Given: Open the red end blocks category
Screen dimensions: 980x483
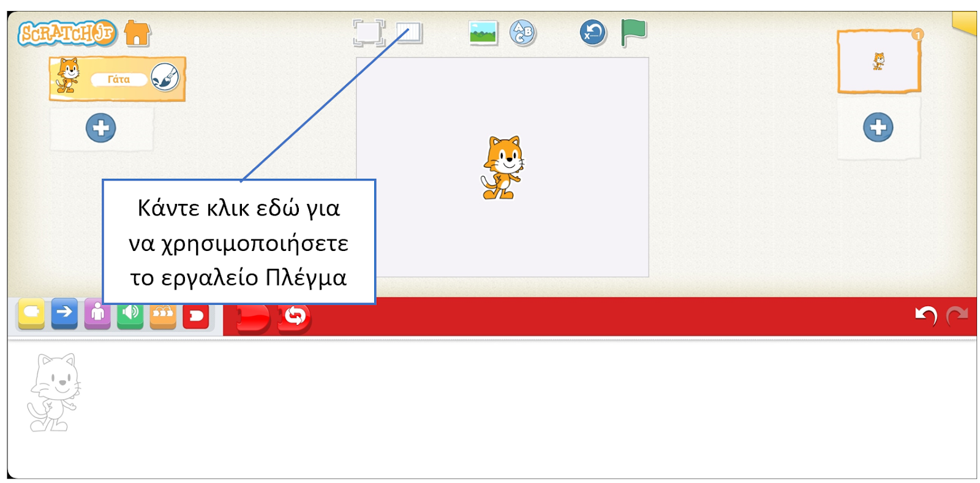Looking at the screenshot, I should tap(196, 316).
